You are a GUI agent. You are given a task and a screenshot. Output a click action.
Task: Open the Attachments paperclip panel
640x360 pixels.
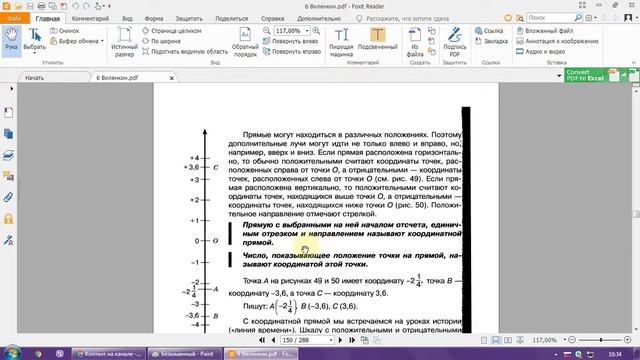(8, 198)
